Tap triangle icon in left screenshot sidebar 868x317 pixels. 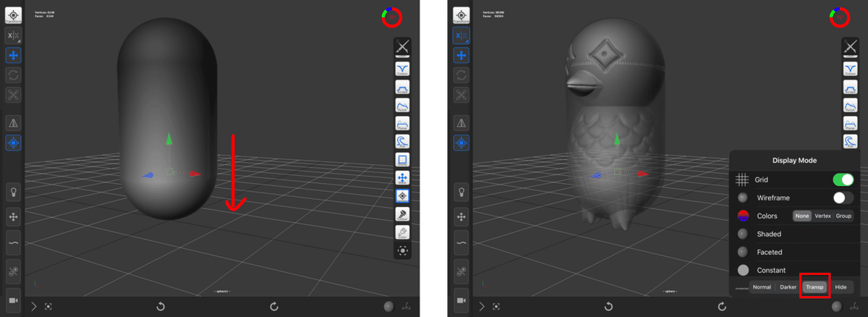[14, 123]
